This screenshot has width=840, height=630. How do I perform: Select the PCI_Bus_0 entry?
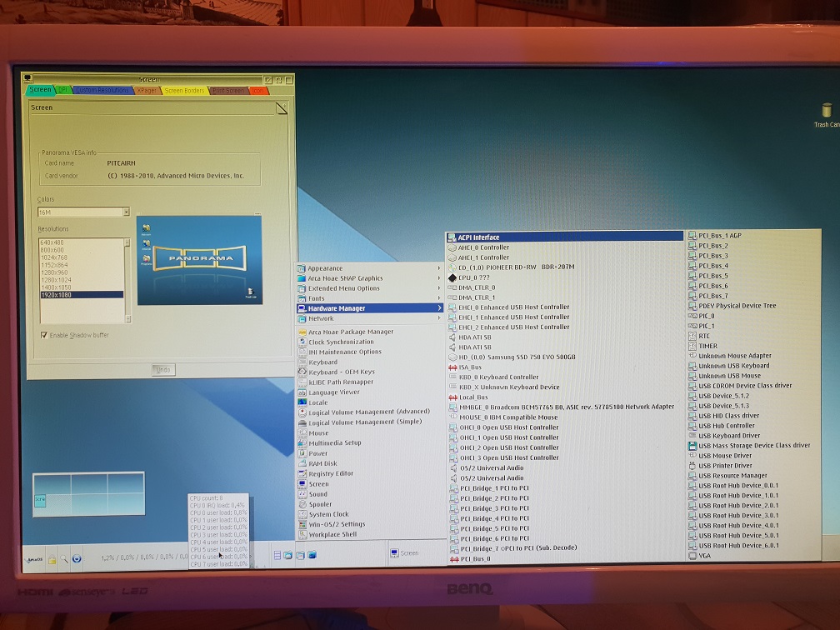565,558
